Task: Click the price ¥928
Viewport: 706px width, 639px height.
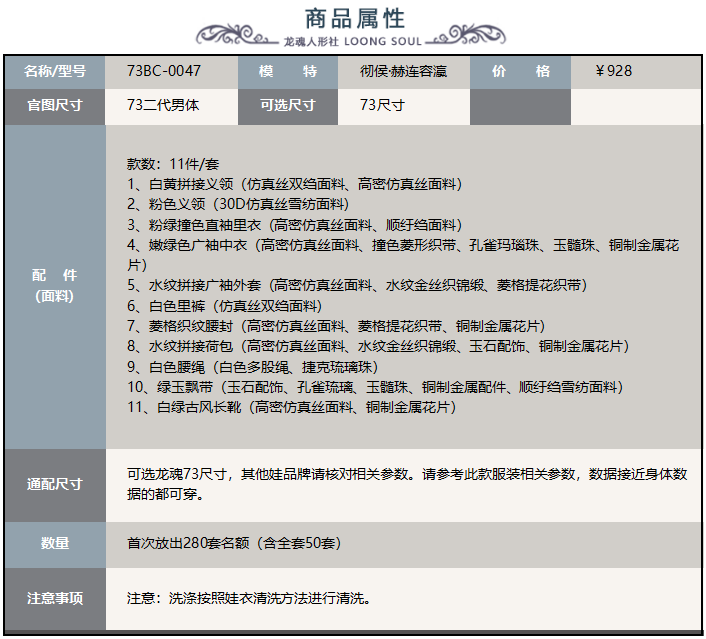Action: point(613,71)
